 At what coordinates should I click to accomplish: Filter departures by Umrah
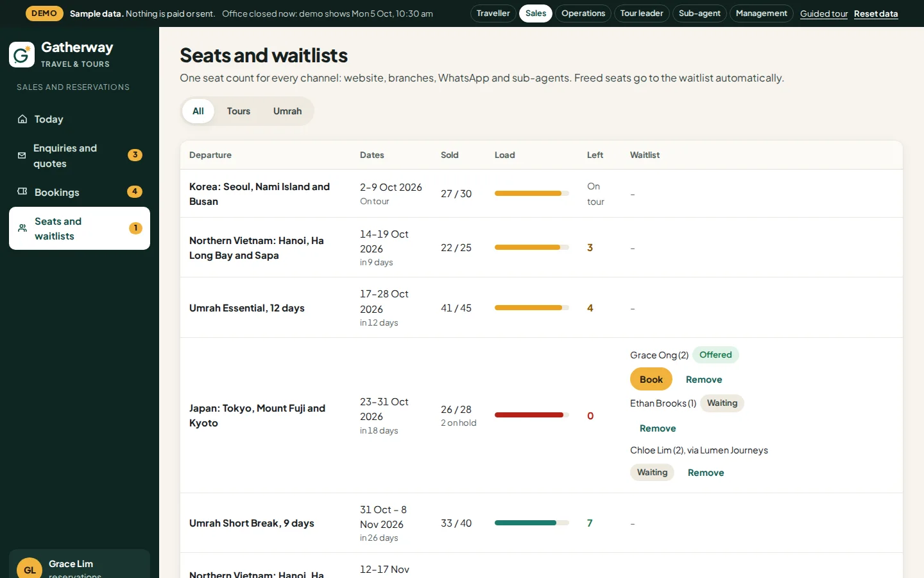tap(287, 111)
